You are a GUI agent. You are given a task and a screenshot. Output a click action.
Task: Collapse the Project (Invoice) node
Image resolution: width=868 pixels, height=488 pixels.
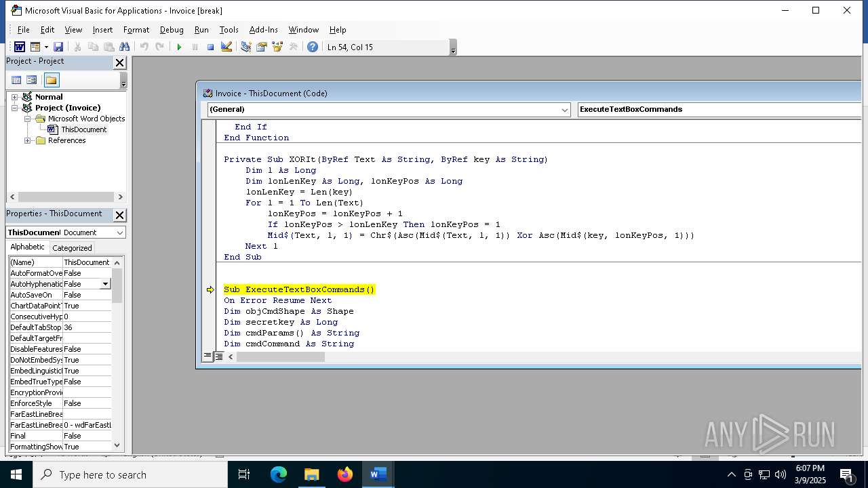pos(14,108)
